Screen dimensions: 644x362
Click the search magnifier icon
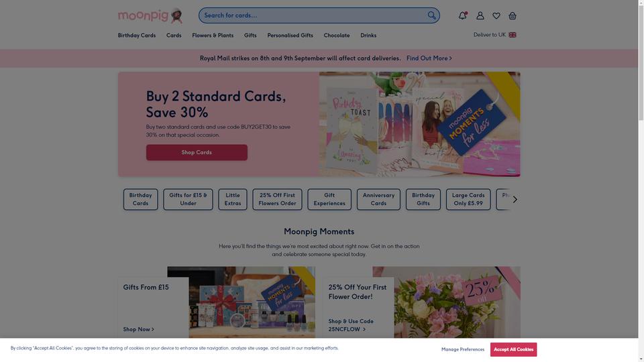[431, 15]
